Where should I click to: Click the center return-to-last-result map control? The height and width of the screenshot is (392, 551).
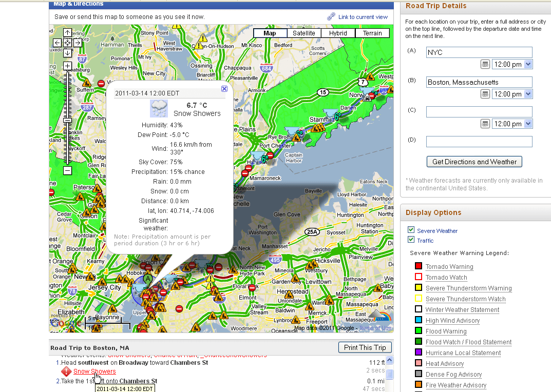(x=67, y=43)
